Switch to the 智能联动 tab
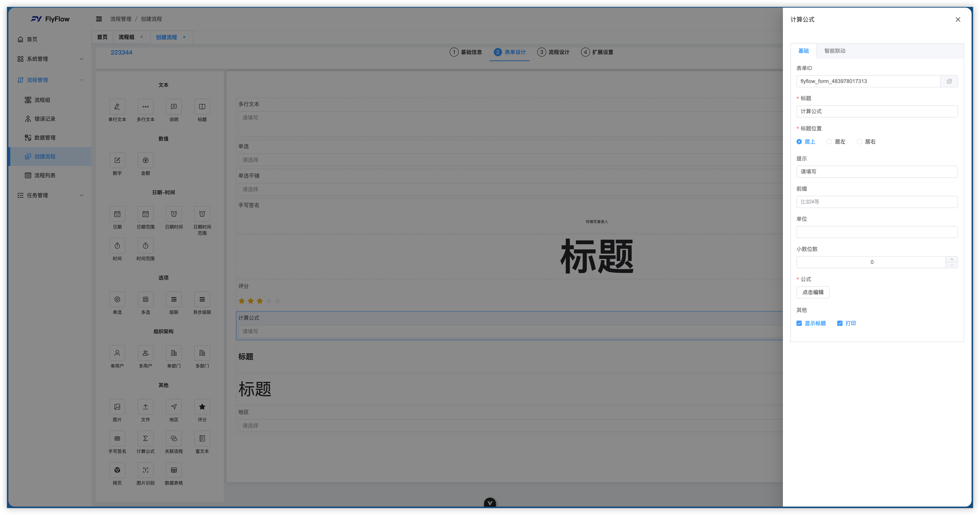980x515 pixels. pos(835,51)
